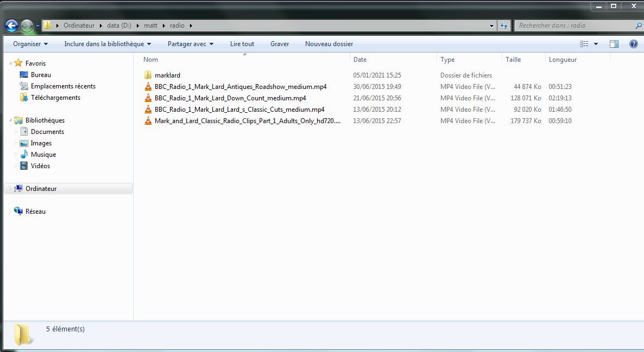Open 'Partager avec' menu

191,44
